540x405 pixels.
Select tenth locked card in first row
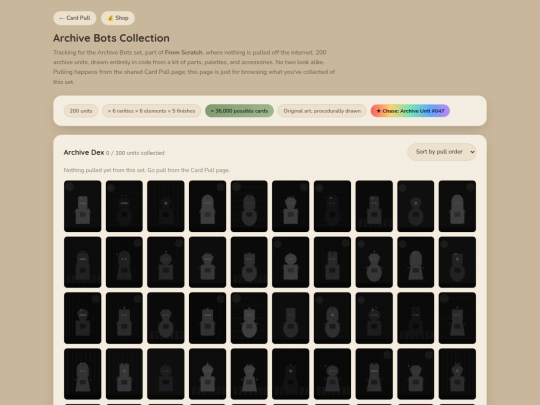(x=457, y=206)
